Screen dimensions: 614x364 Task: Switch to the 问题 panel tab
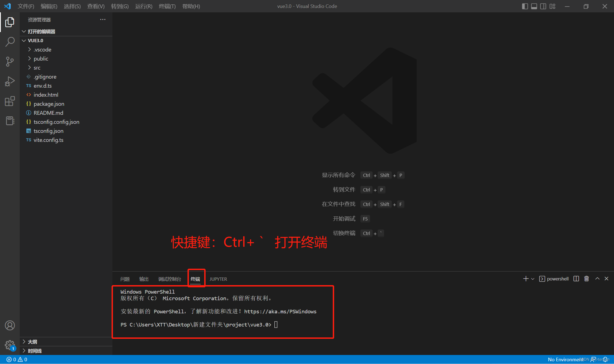[125, 279]
